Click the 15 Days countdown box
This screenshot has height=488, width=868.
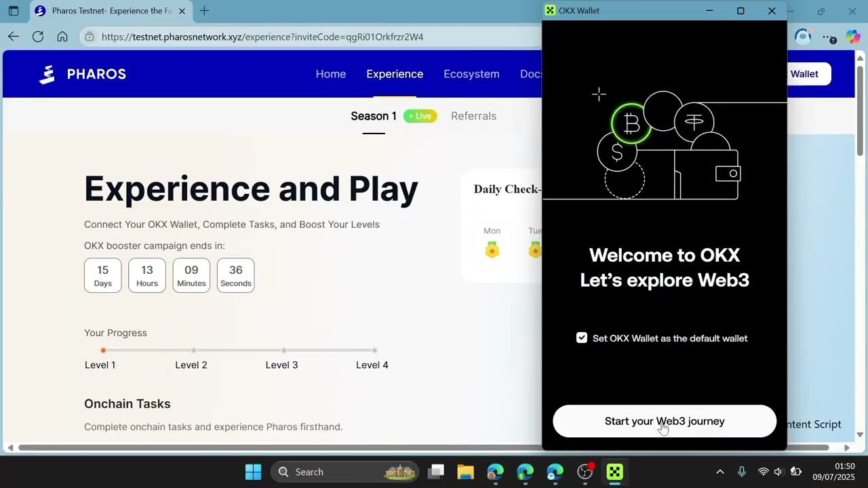[103, 275]
